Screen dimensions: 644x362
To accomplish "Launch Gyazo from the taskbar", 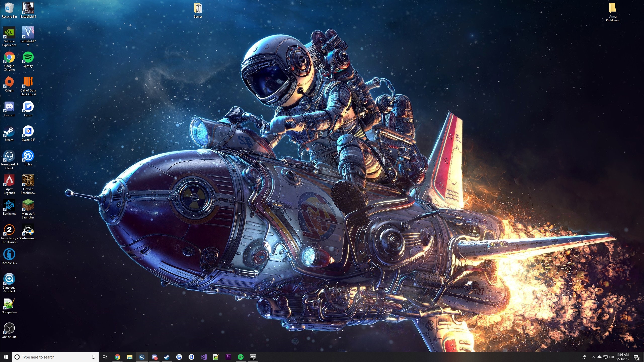I will pos(179,357).
